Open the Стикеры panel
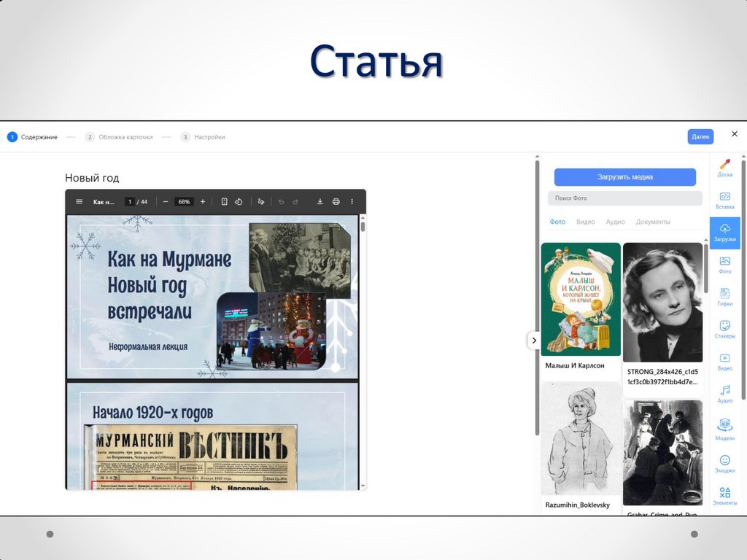 click(x=724, y=330)
